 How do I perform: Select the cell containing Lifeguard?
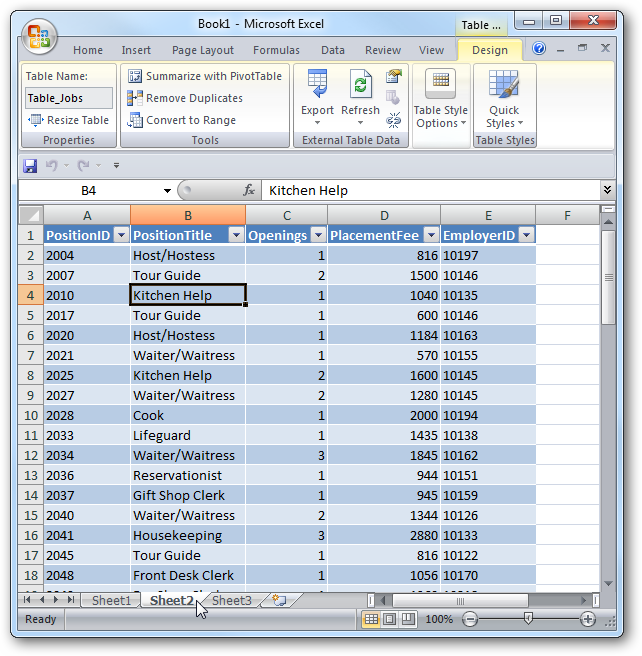(187, 436)
